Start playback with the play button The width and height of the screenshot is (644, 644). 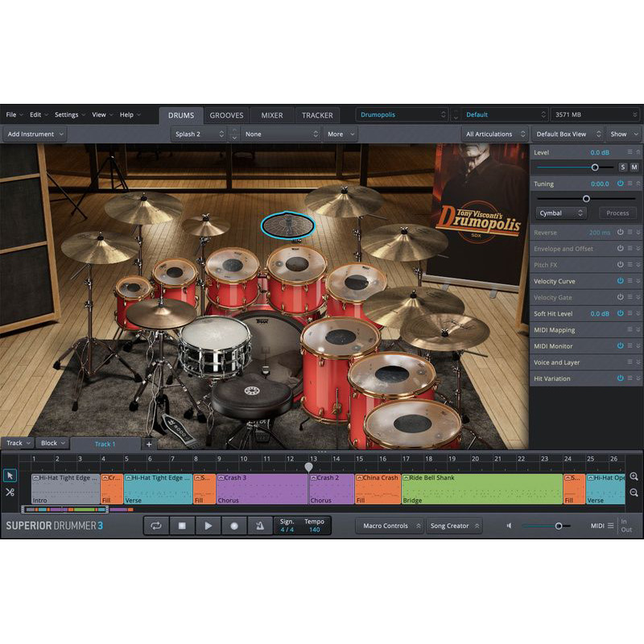[208, 526]
